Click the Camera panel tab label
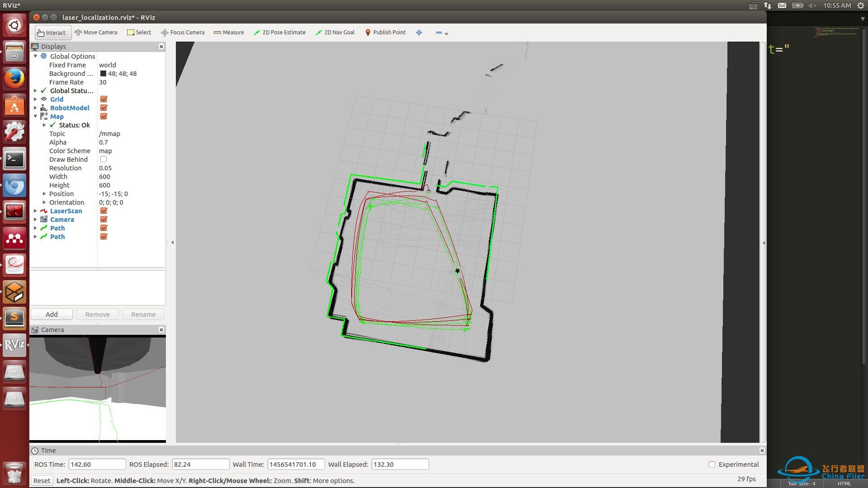This screenshot has height=488, width=868. (x=52, y=329)
